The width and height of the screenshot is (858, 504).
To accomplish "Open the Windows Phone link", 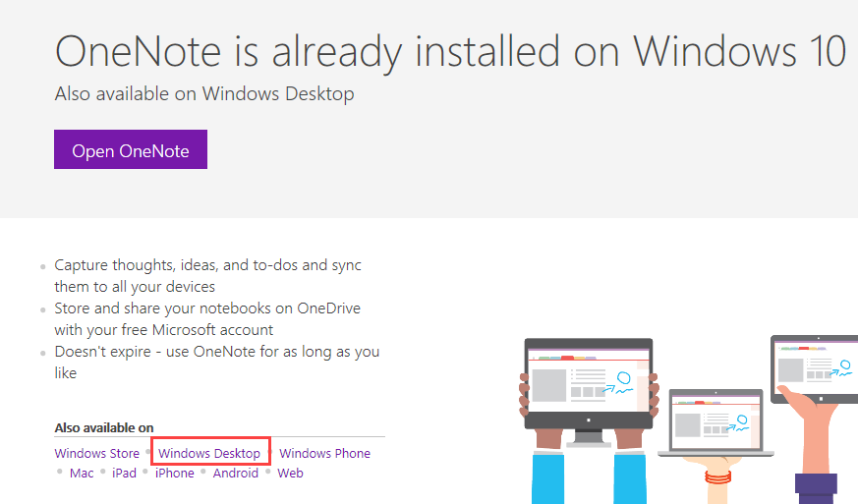I will [x=324, y=454].
